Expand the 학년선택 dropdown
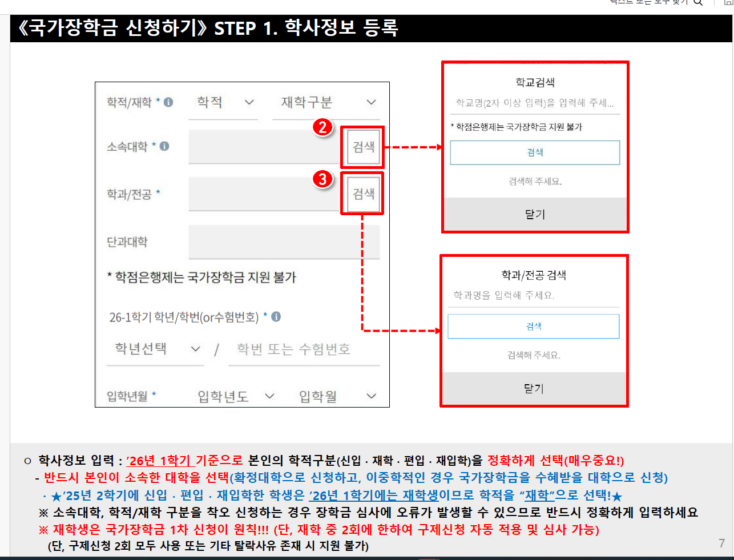The width and height of the screenshot is (734, 560). 154,348
